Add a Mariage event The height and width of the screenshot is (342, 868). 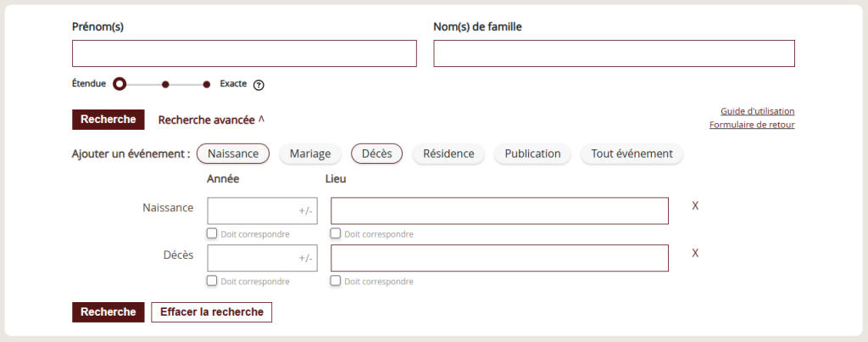coord(310,154)
